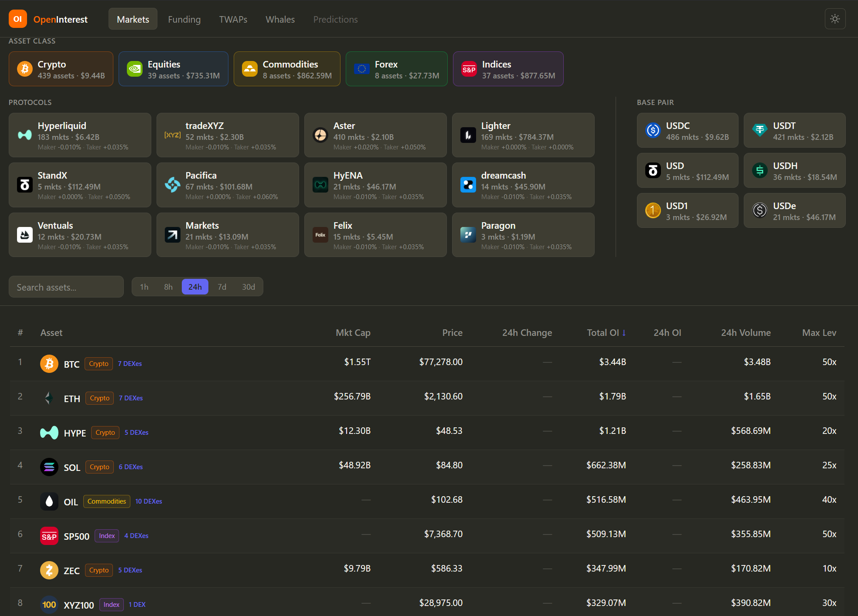Select the 7d timeframe toggle
Viewport: 858px width, 616px height.
[x=222, y=287]
